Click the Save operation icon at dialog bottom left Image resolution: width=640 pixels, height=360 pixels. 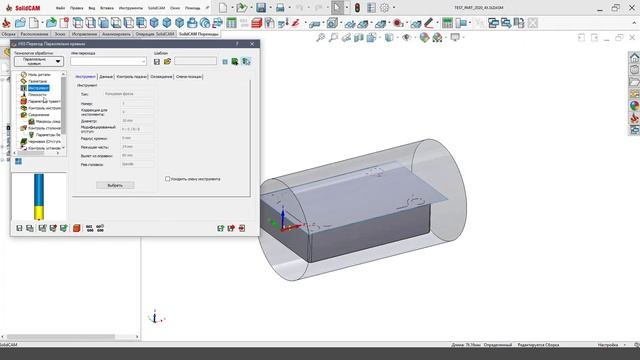click(19, 228)
